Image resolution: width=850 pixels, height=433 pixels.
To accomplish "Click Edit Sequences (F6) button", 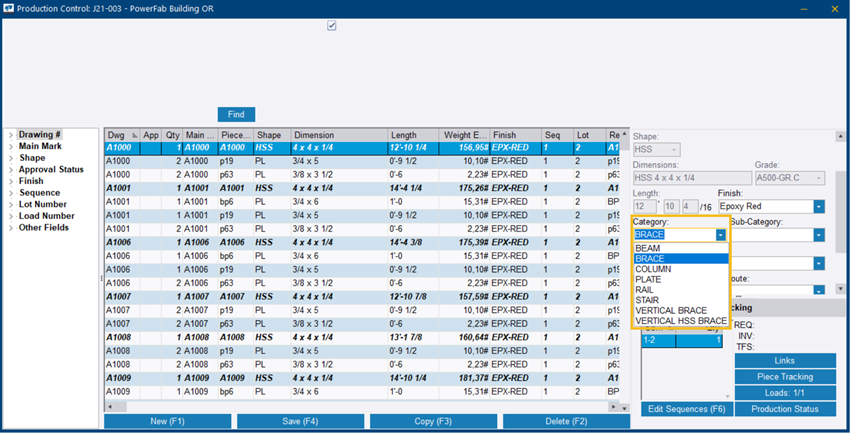I will point(686,409).
